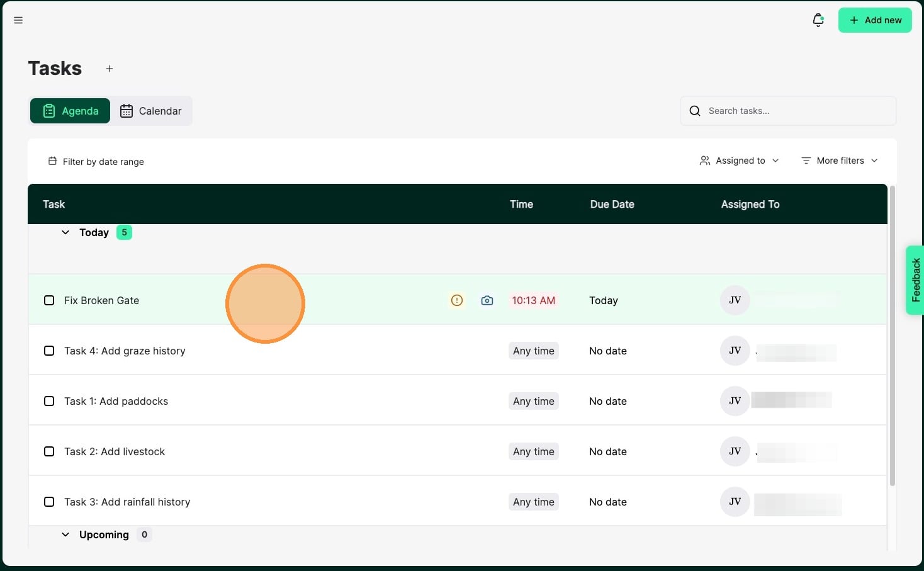Collapse the Upcoming section chevron
924x571 pixels.
click(x=65, y=534)
